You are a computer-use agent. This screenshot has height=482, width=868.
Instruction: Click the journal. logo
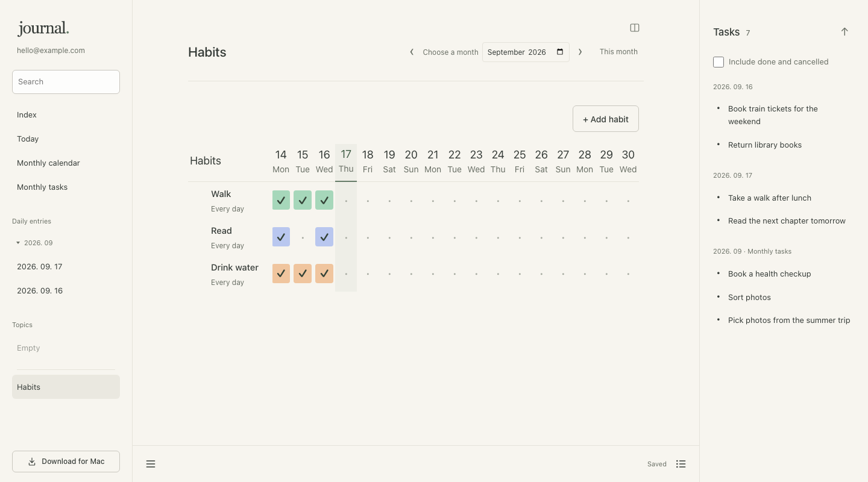pyautogui.click(x=43, y=28)
